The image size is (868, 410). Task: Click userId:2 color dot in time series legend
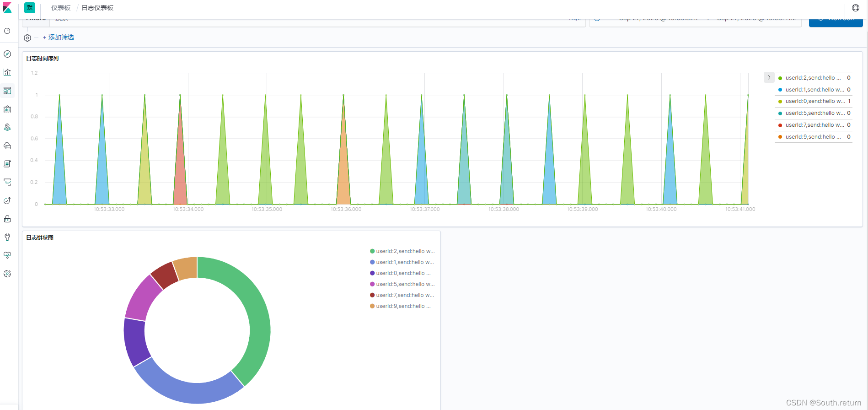click(x=780, y=78)
